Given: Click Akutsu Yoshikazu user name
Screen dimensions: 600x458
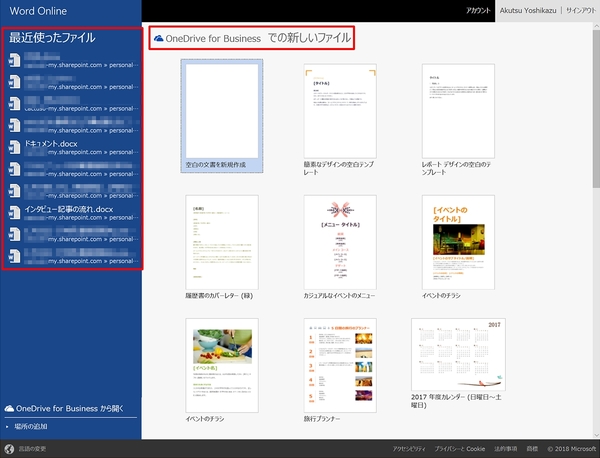Looking at the screenshot, I should point(528,11).
